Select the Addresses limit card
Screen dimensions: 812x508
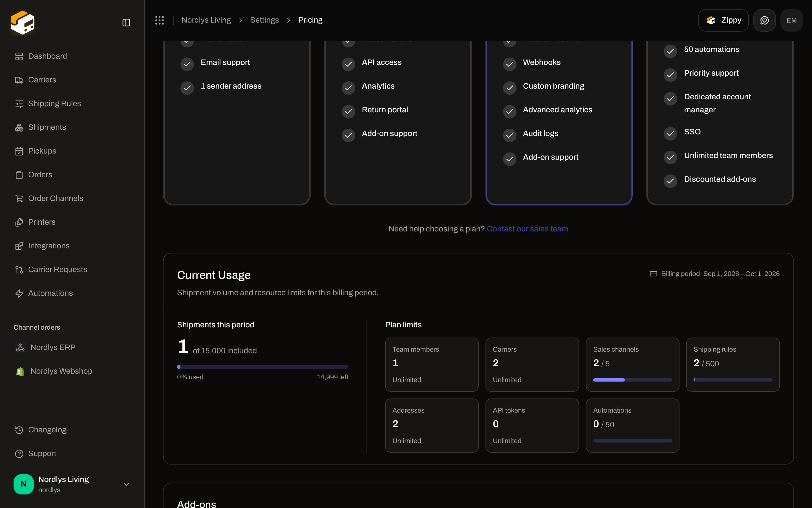click(x=432, y=425)
